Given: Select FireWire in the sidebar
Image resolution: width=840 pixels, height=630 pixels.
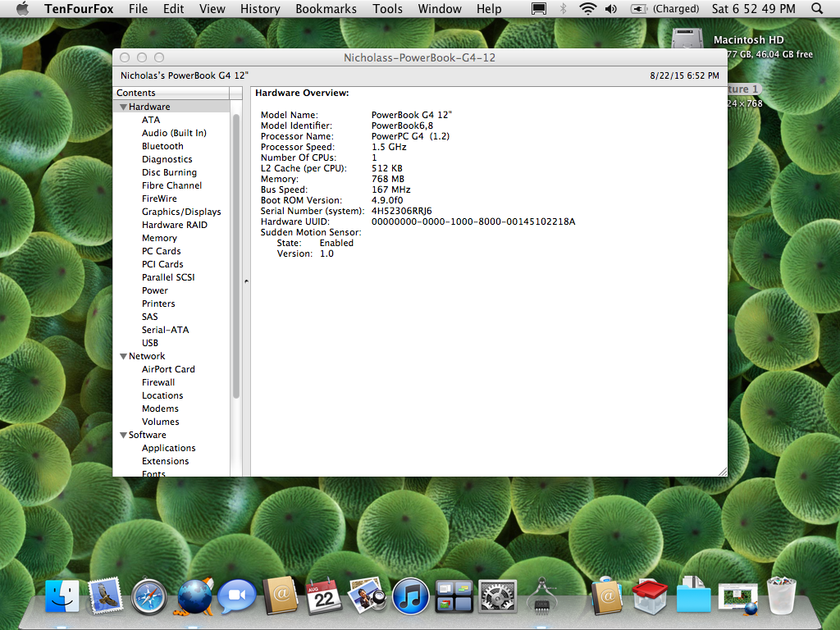Looking at the screenshot, I should [159, 199].
